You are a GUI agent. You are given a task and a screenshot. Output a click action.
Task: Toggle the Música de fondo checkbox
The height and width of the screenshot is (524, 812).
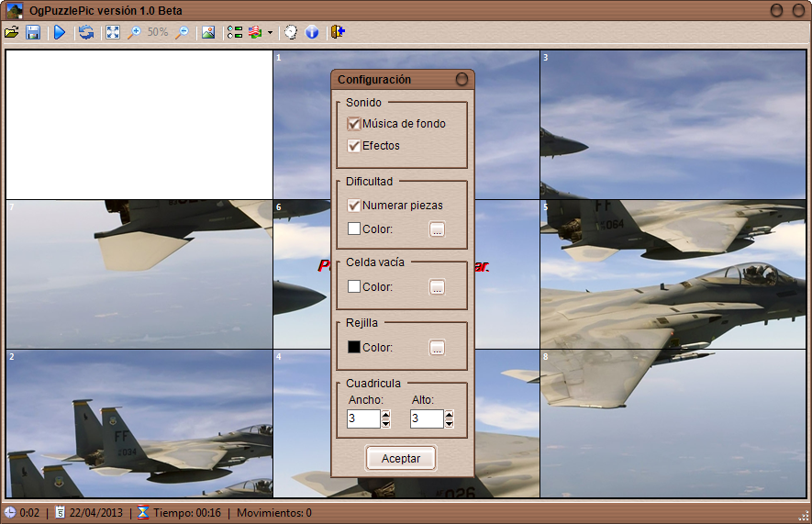click(353, 124)
